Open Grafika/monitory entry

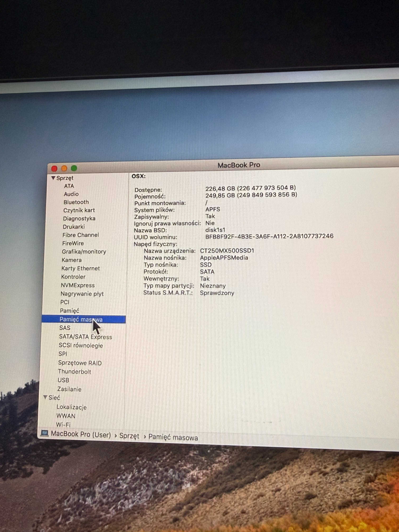pyautogui.click(x=84, y=252)
